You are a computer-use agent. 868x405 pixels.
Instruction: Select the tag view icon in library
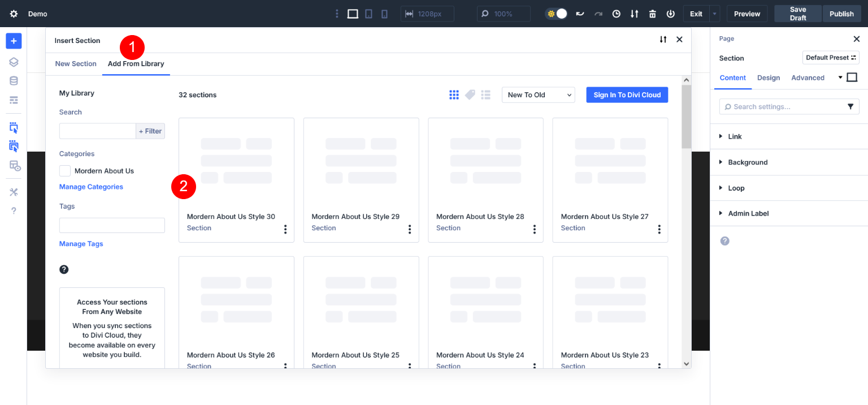click(470, 95)
